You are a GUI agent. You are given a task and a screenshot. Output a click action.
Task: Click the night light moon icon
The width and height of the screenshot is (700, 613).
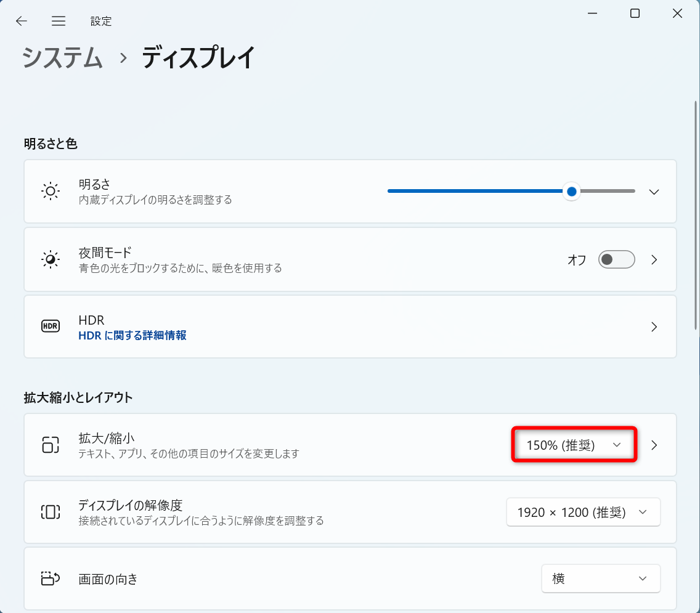click(51, 259)
